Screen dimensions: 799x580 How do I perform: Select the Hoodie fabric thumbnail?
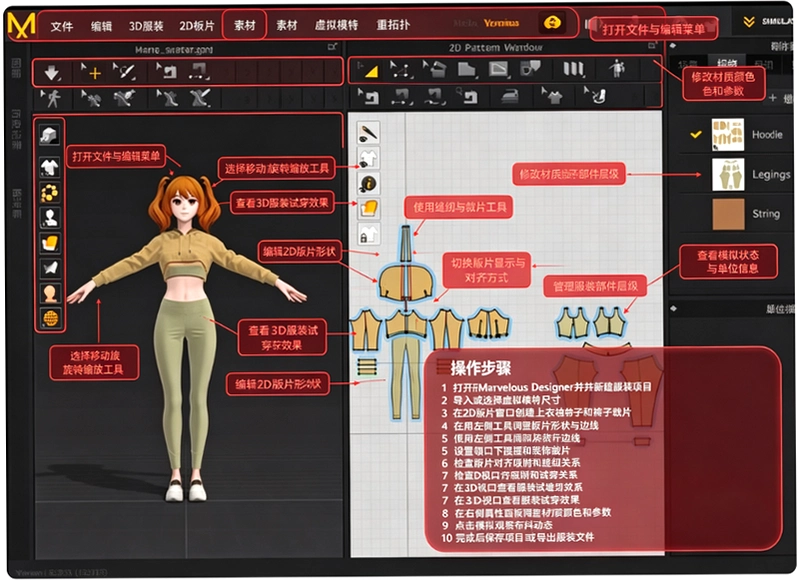[x=728, y=135]
